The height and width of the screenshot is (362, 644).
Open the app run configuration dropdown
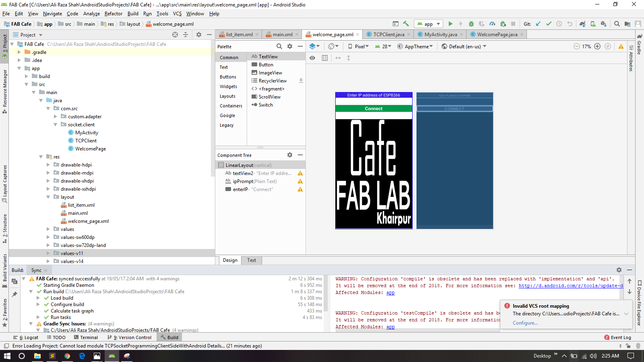click(x=429, y=24)
